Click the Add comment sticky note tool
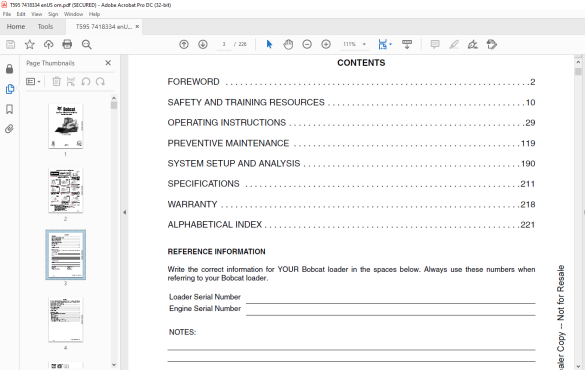 coord(435,44)
